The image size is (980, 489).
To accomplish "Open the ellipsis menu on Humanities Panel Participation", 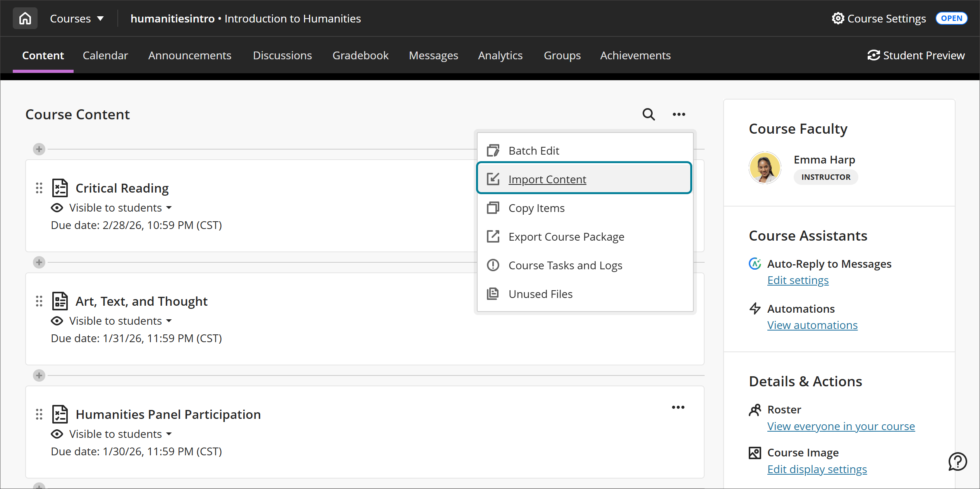I will (678, 407).
